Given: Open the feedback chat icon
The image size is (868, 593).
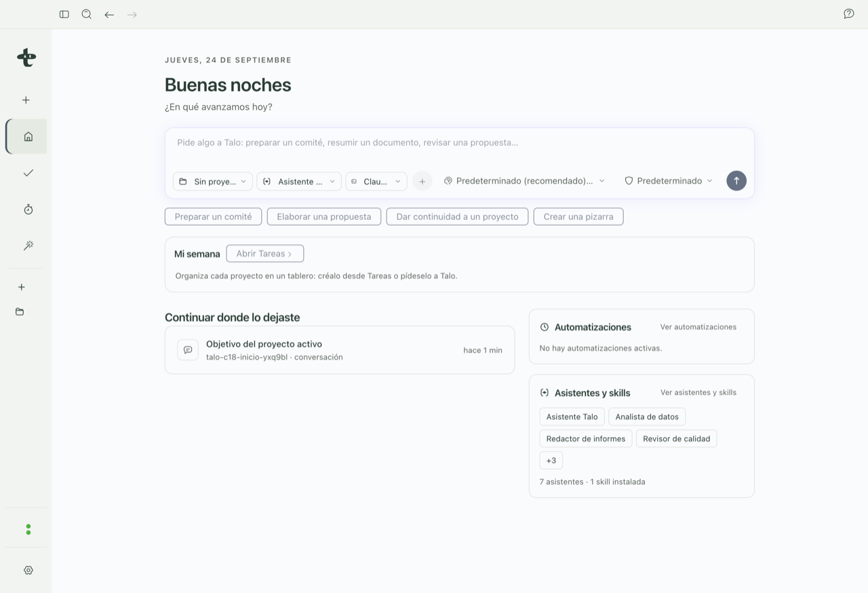Looking at the screenshot, I should pos(848,14).
